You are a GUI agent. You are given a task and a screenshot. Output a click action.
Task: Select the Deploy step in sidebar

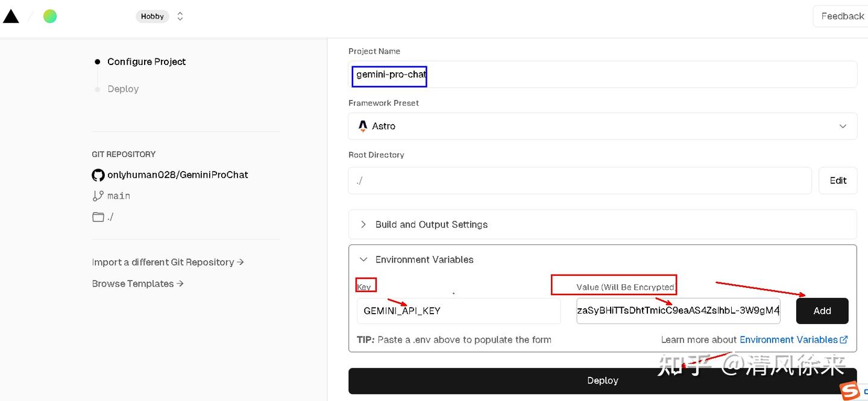tap(123, 89)
